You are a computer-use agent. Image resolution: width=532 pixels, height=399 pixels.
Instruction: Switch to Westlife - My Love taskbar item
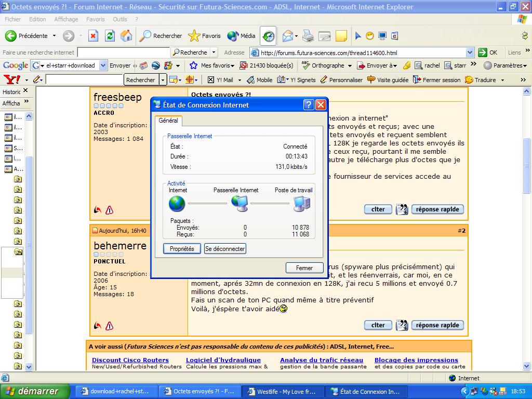283,392
